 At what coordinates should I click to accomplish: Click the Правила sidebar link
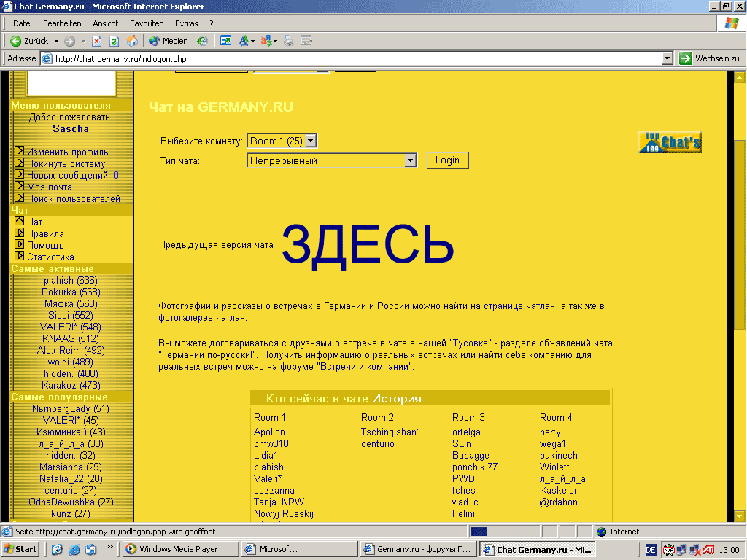(45, 234)
